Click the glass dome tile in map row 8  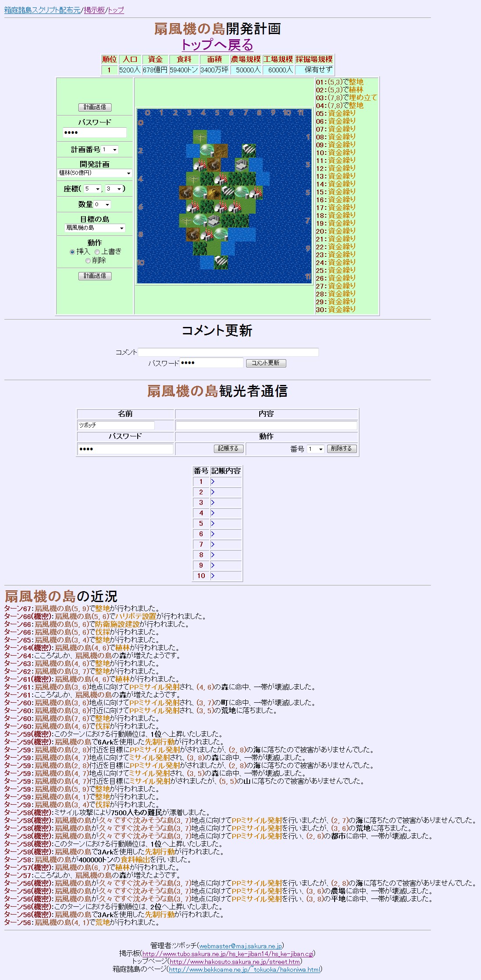tap(221, 235)
